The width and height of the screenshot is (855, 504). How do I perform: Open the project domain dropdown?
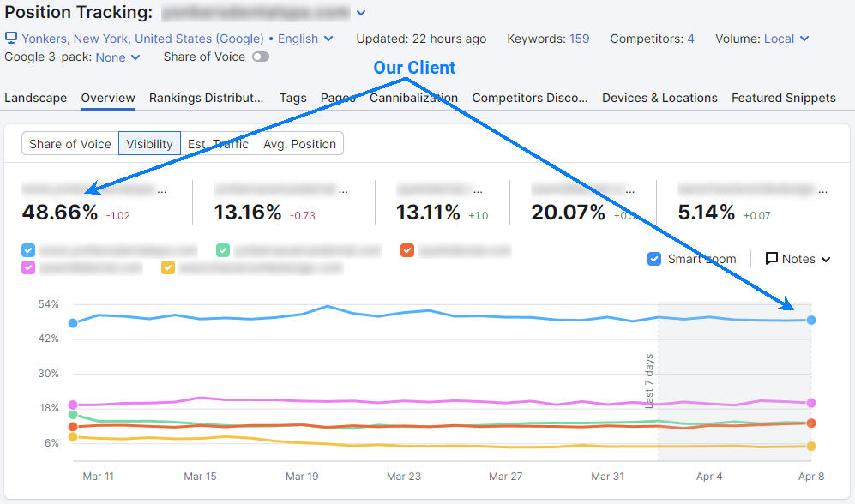360,12
